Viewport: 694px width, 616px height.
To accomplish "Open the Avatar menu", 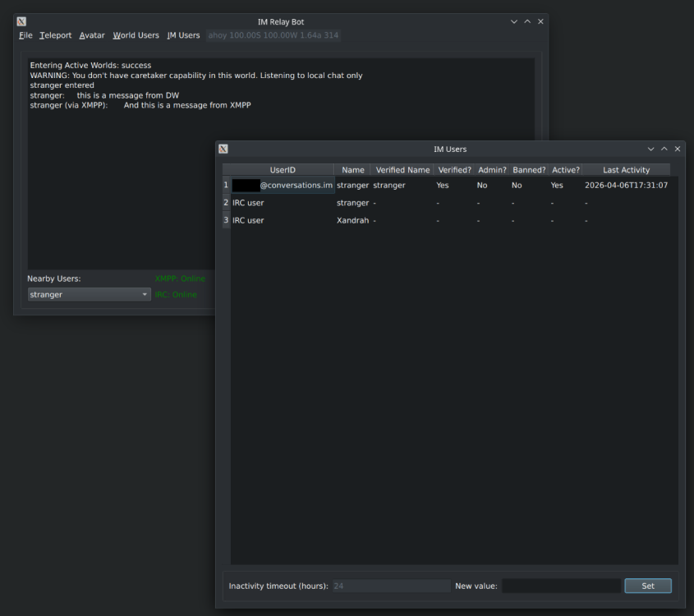I will click(91, 35).
